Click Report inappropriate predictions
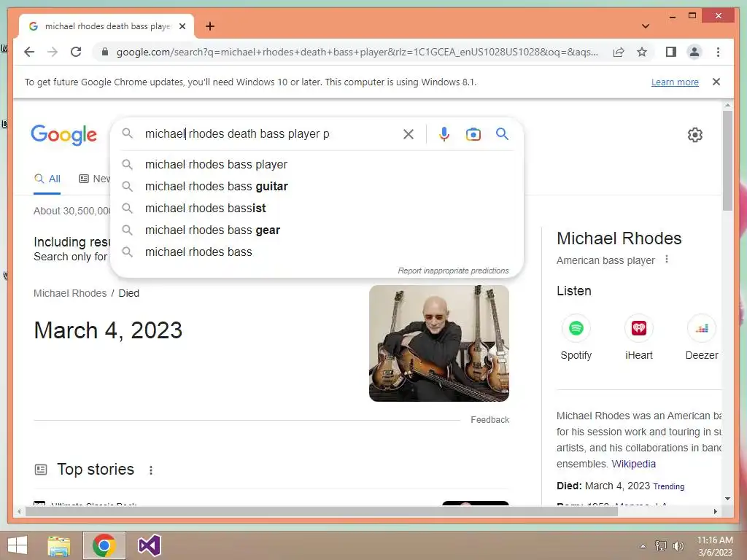747x560 pixels. (x=453, y=271)
